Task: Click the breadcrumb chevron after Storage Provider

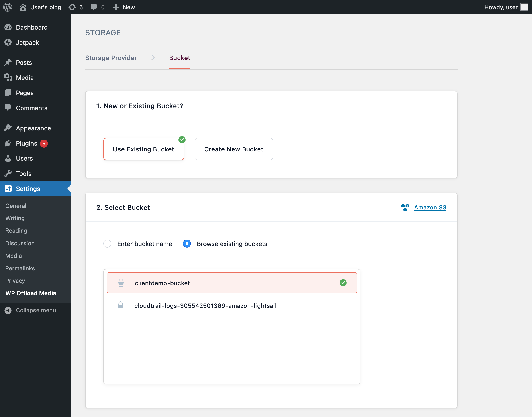Action: tap(153, 58)
